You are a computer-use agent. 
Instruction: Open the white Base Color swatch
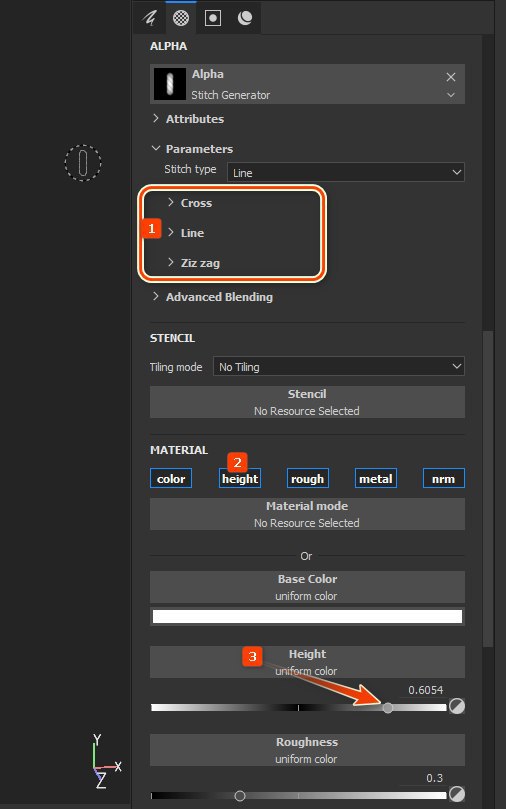[307, 617]
